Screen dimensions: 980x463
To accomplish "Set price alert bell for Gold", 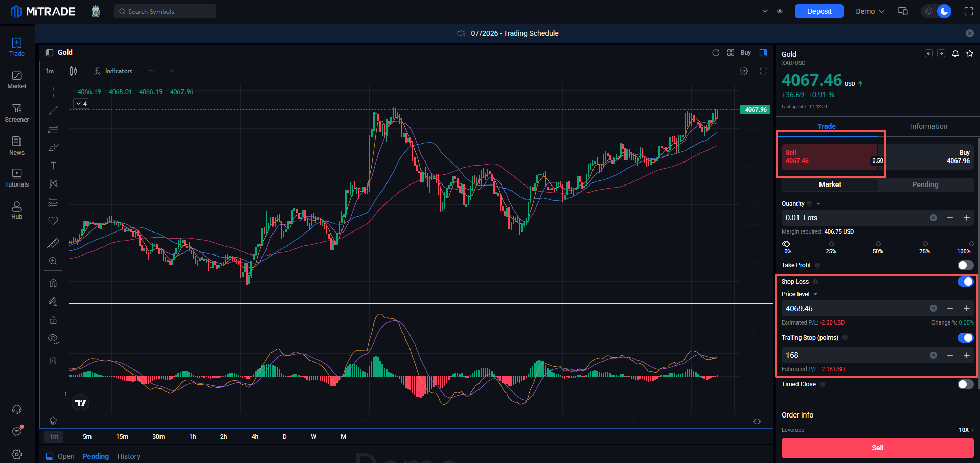I will point(955,53).
